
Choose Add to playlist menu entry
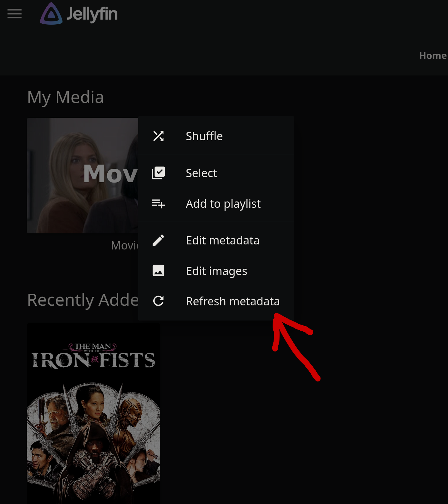(x=216, y=204)
